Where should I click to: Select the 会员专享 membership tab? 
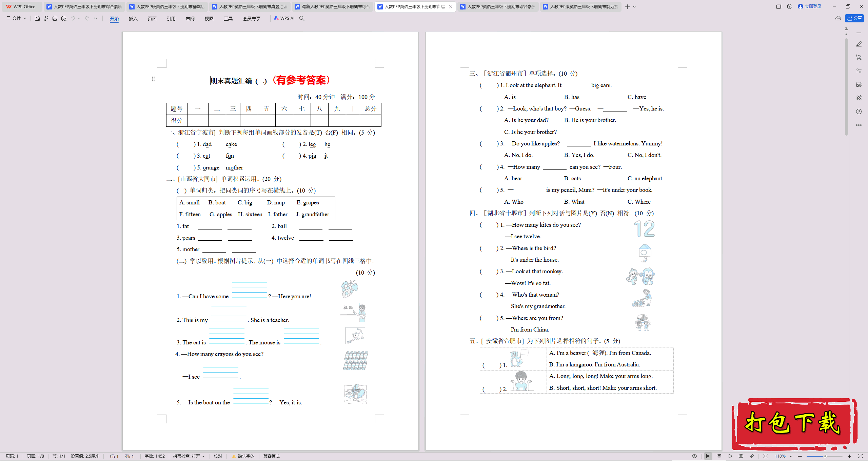(250, 18)
